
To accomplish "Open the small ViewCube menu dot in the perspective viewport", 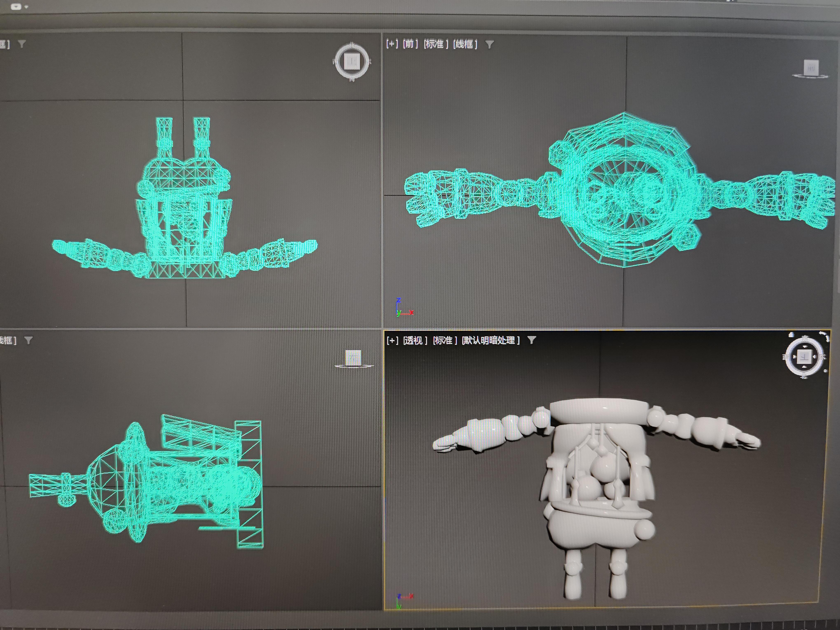I will pos(826,371).
